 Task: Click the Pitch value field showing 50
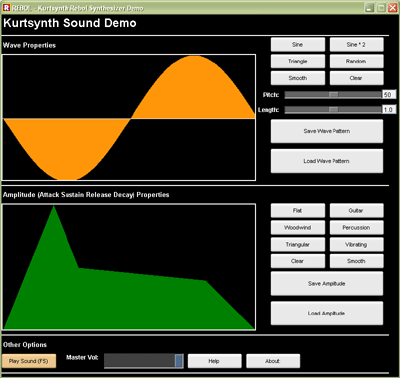click(x=389, y=95)
